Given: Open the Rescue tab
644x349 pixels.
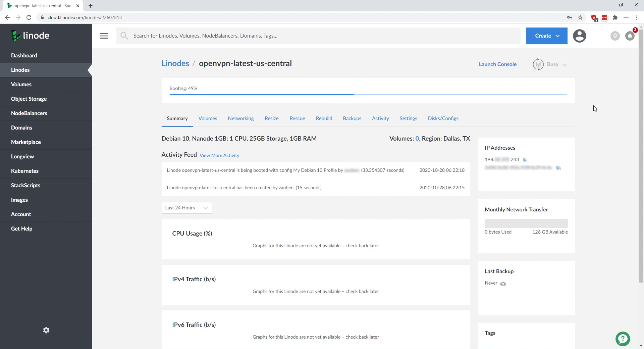Looking at the screenshot, I should click(297, 118).
